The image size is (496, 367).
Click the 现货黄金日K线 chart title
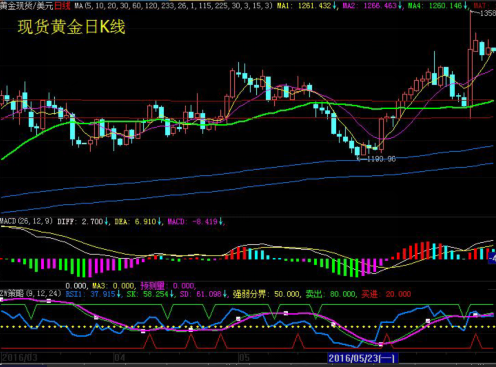coord(71,27)
